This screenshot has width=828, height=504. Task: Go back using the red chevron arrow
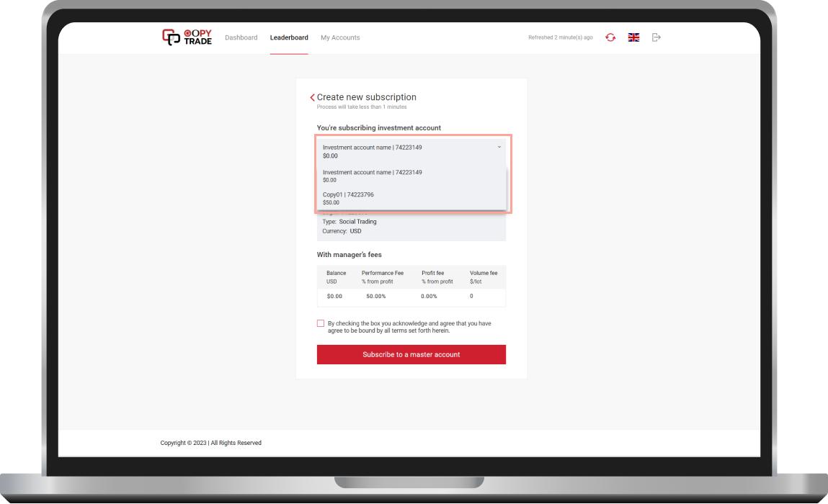313,97
